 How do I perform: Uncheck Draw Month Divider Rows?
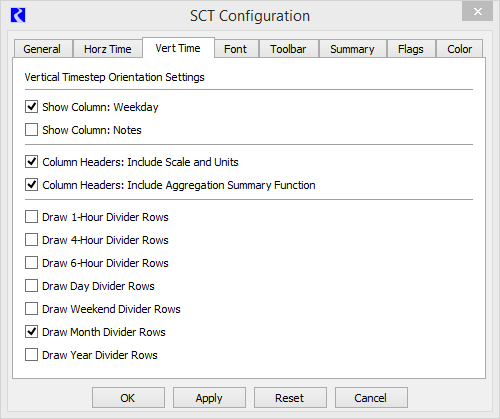[31, 332]
